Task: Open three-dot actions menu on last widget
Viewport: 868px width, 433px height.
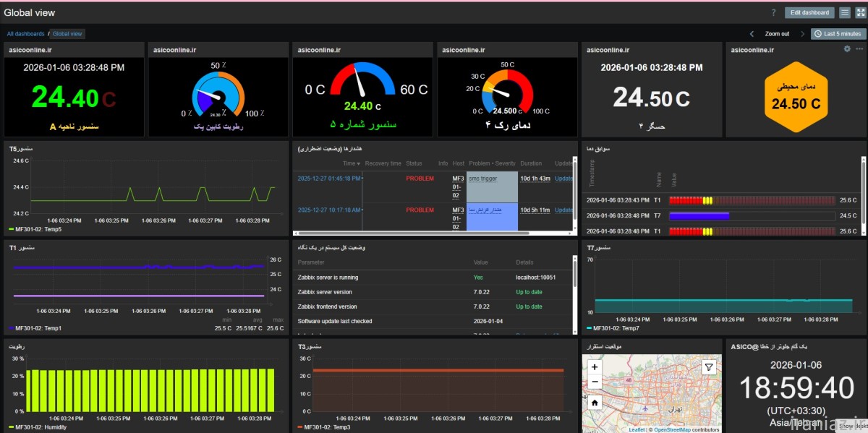Action: coord(859,49)
